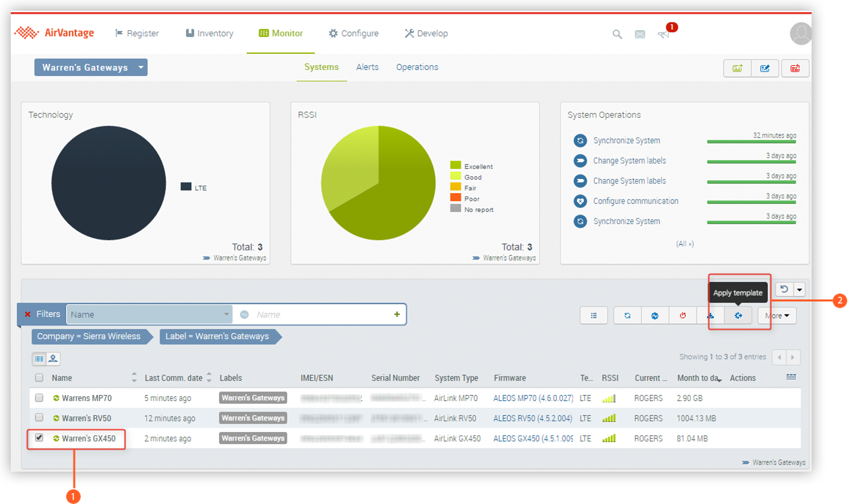Click the dark LTE pie chart
Screen dimensions: 848x504
108,183
